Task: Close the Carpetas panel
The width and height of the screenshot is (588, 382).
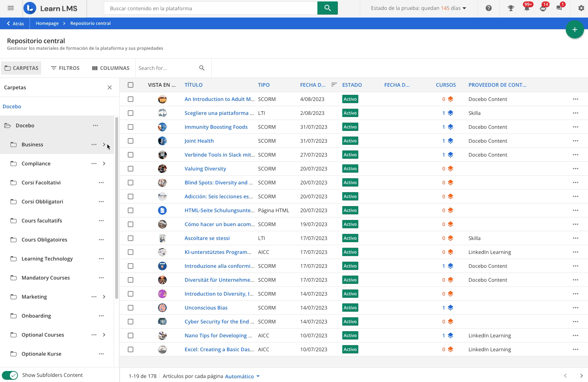Action: click(x=110, y=87)
